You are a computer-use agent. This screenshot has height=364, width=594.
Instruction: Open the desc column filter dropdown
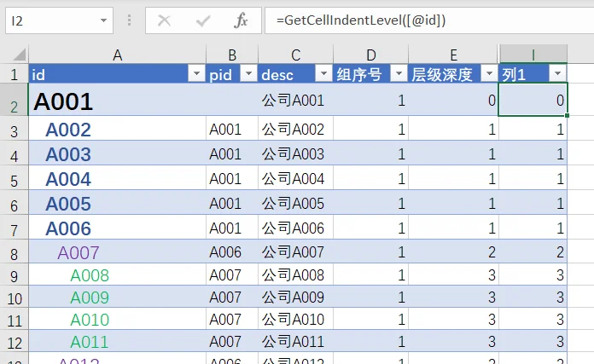(324, 73)
